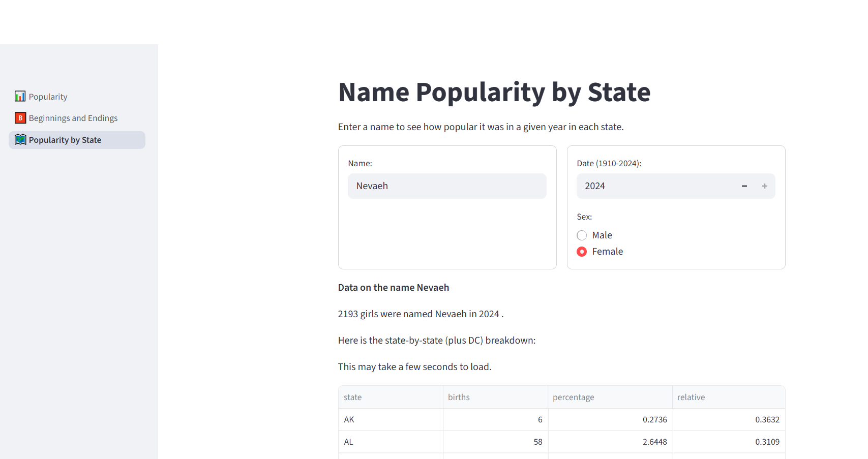Image resolution: width=868 pixels, height=459 pixels.
Task: Decrease the year with minus button
Action: pos(744,186)
